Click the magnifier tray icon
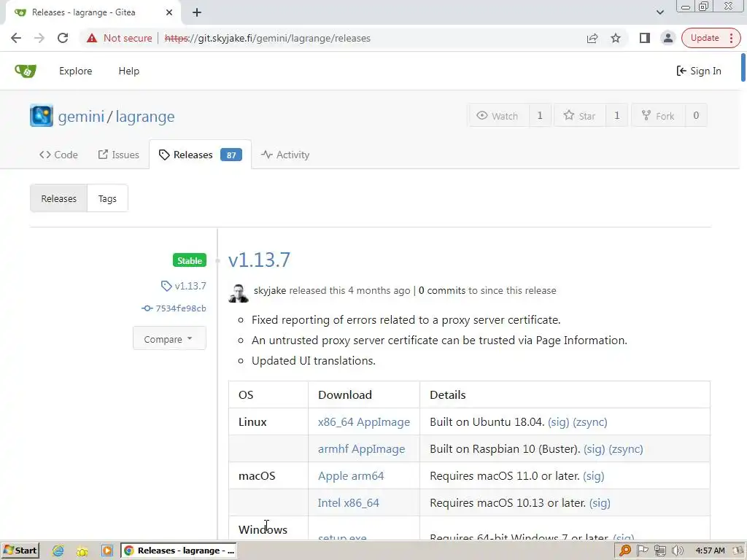Screen dimensions: 747x560 pos(624,551)
